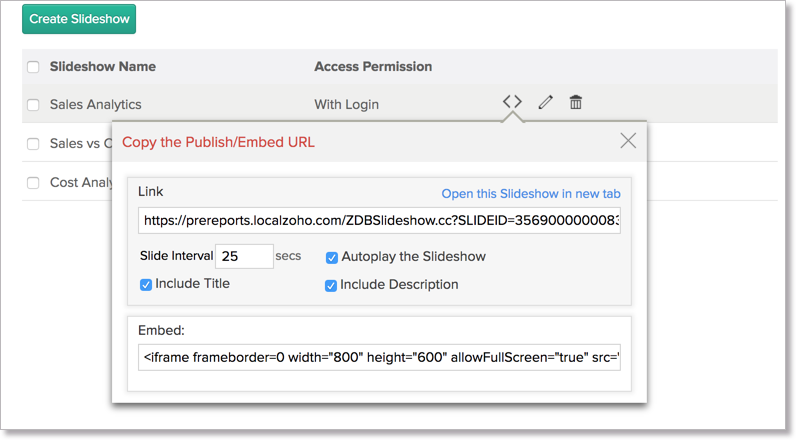
Task: Open this Slideshow in new tab
Action: point(531,193)
